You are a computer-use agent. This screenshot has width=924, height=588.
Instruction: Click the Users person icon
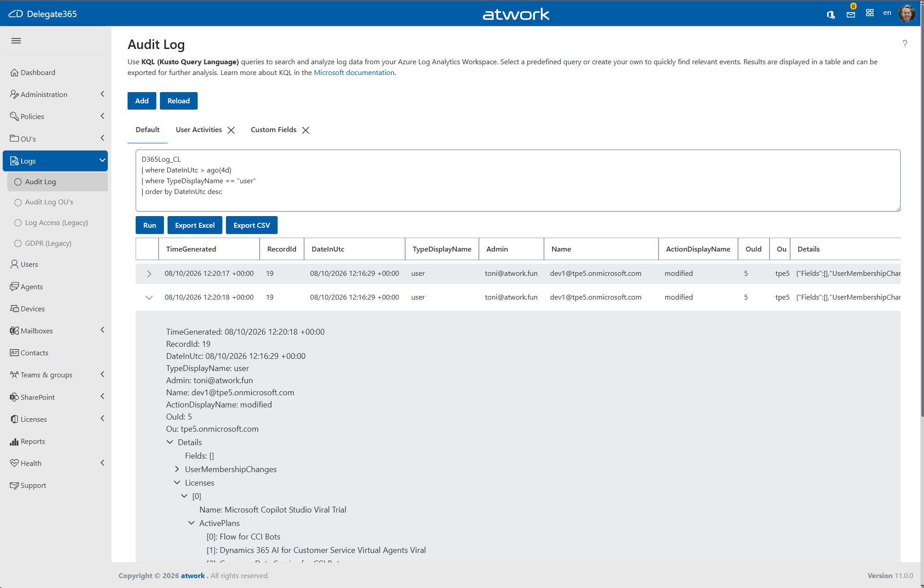[x=14, y=264]
